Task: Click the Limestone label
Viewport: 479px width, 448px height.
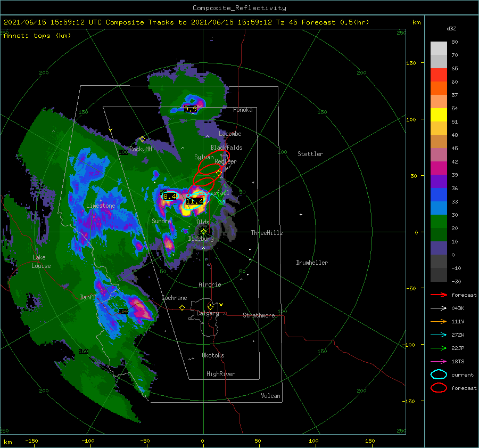Action: (101, 206)
